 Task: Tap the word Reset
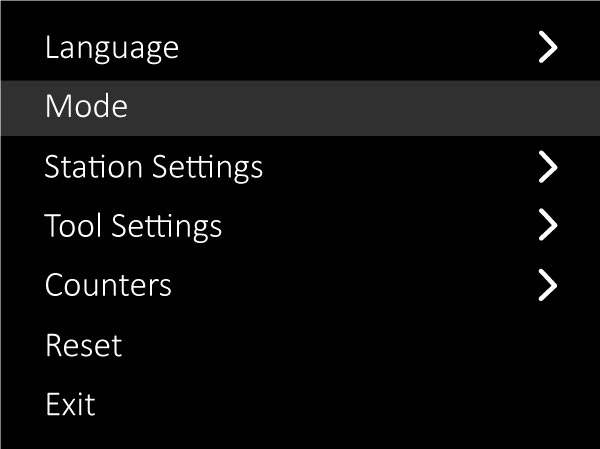click(x=83, y=345)
